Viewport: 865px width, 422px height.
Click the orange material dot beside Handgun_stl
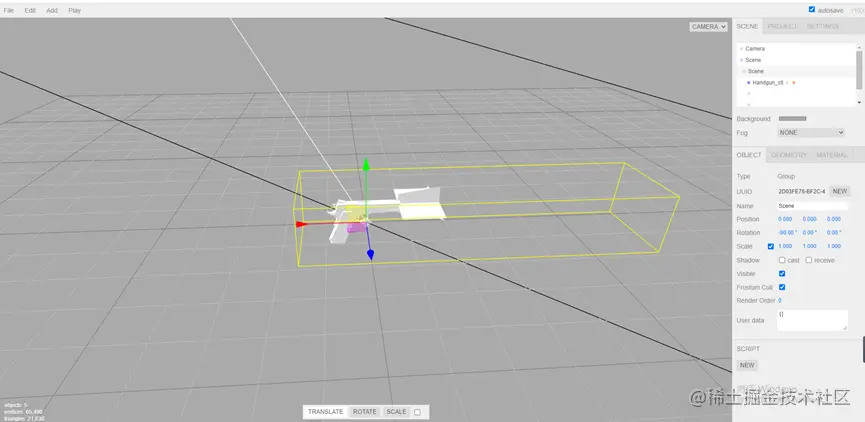(793, 83)
